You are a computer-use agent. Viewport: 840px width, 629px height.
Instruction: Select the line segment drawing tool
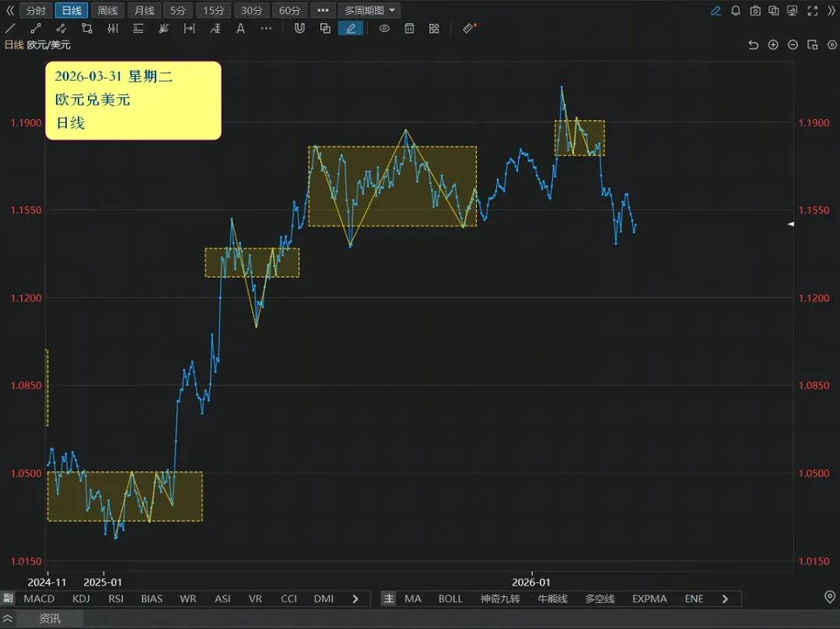35,29
